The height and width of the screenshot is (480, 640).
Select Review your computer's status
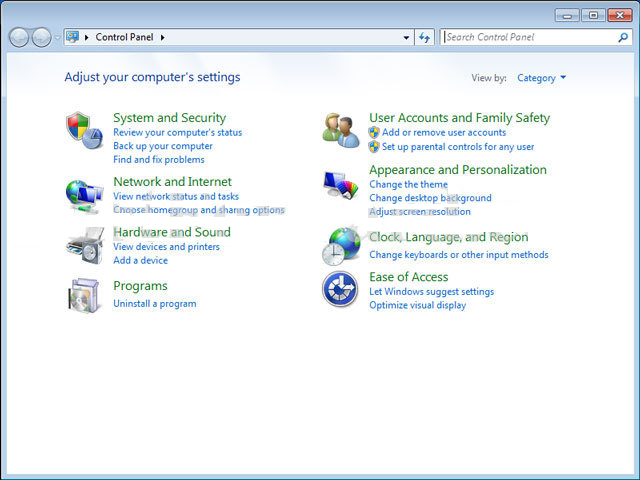(178, 132)
